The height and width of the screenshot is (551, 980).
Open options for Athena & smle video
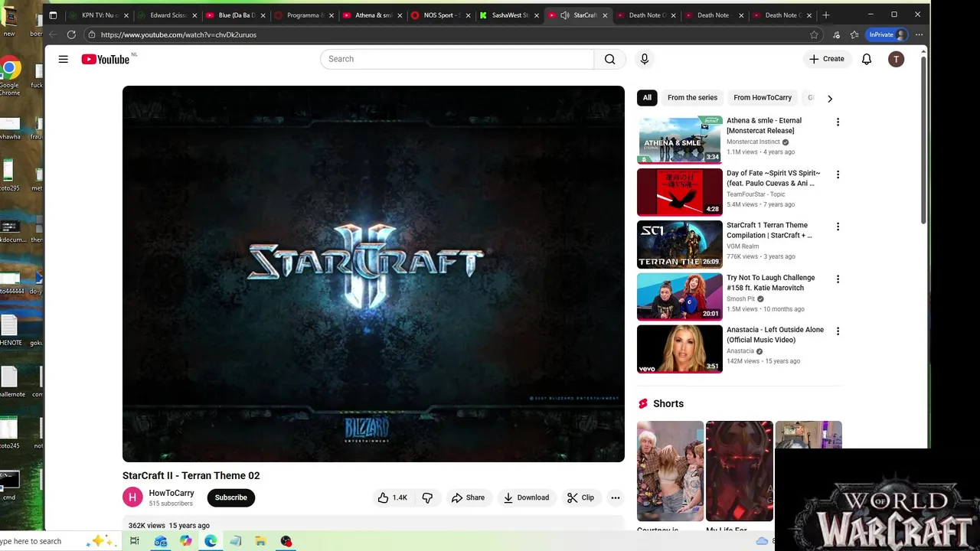(x=838, y=122)
